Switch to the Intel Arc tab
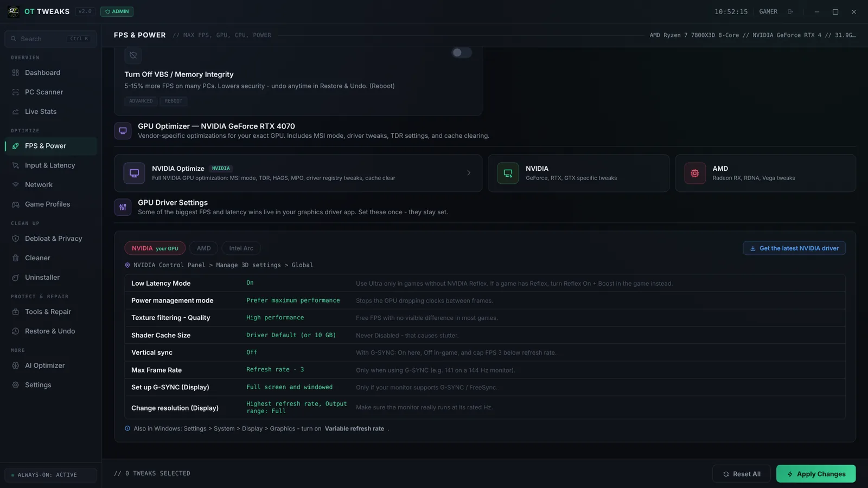Viewport: 868px width, 488px height. click(241, 248)
